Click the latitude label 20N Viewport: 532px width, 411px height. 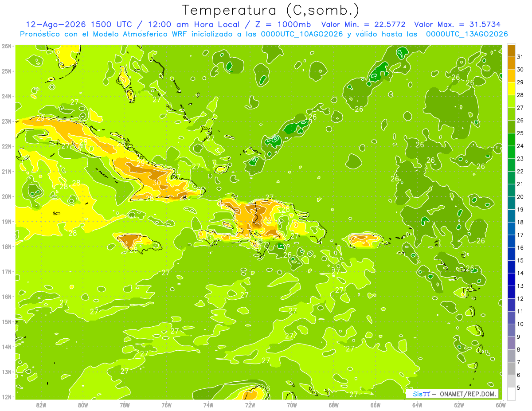point(7,196)
